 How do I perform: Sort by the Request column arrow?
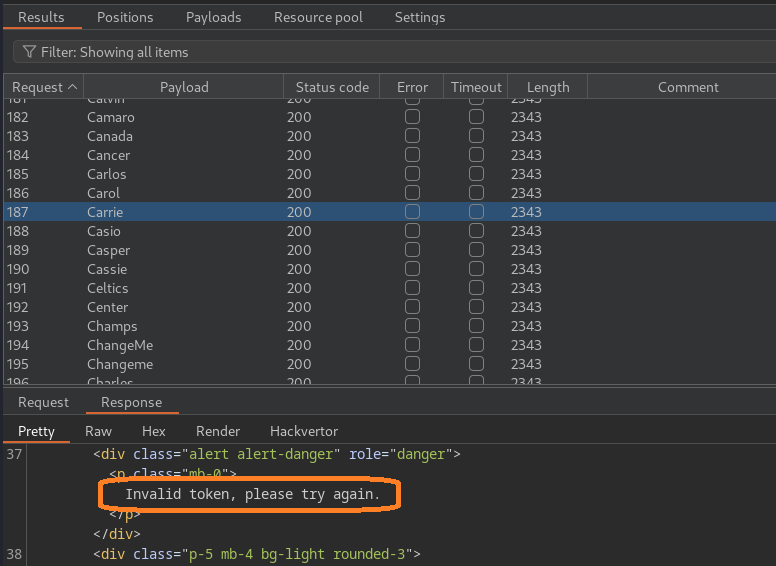click(72, 87)
